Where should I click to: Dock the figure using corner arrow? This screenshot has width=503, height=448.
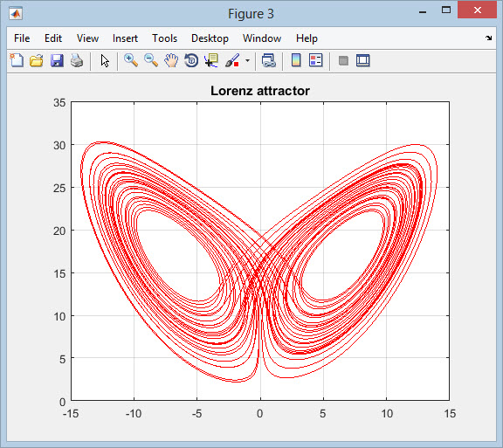coord(488,38)
